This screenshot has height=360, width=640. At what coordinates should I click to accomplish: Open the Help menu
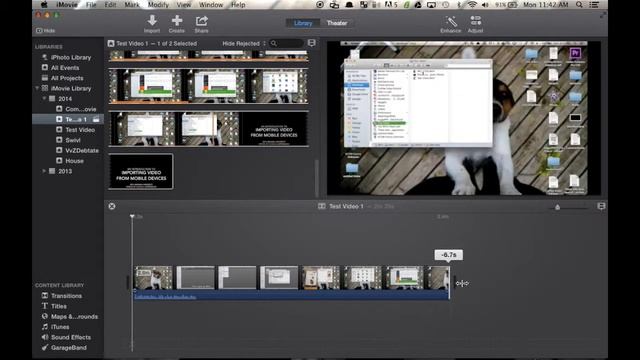(x=238, y=5)
